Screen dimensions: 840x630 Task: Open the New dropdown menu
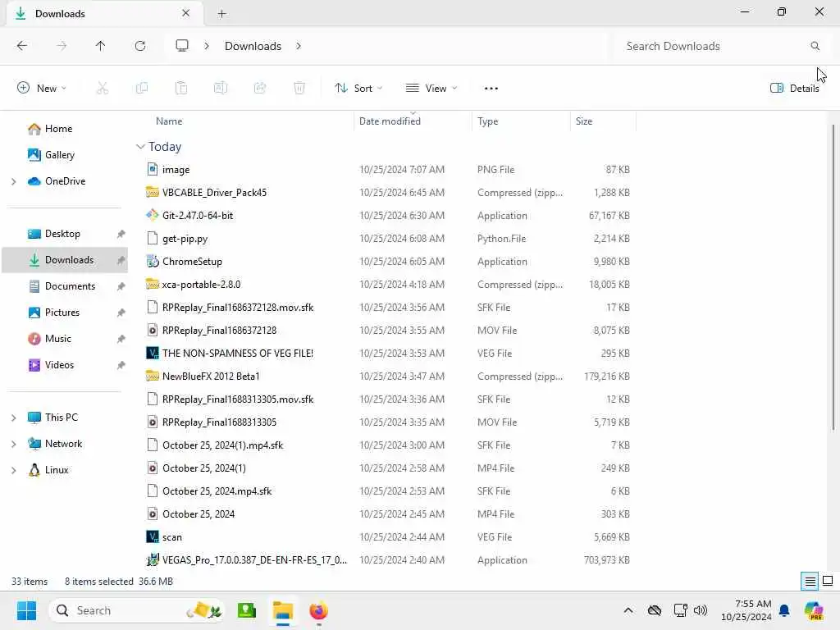point(42,89)
